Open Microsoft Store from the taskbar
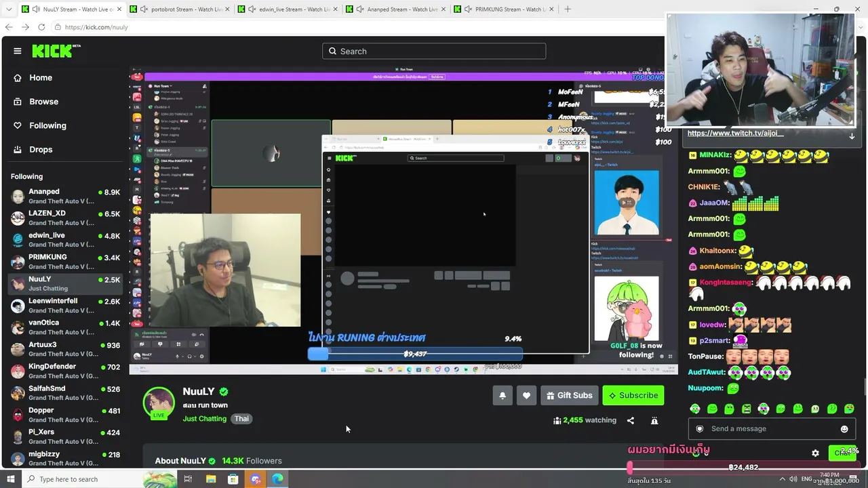 point(233,479)
